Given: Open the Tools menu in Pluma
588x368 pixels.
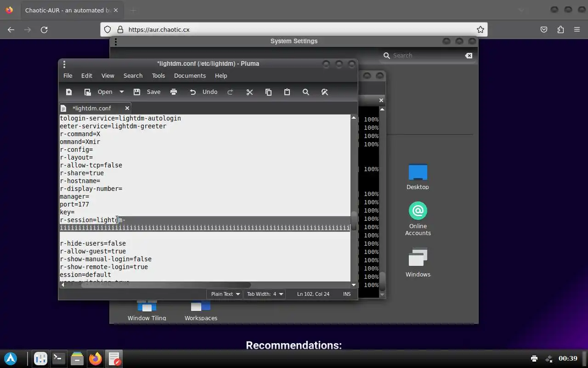Looking at the screenshot, I should tap(158, 75).
